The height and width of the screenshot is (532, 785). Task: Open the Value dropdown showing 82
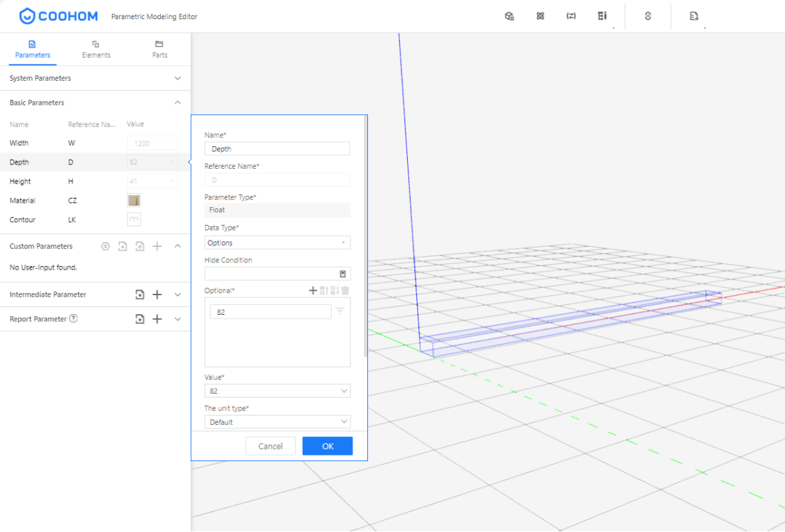tap(277, 391)
